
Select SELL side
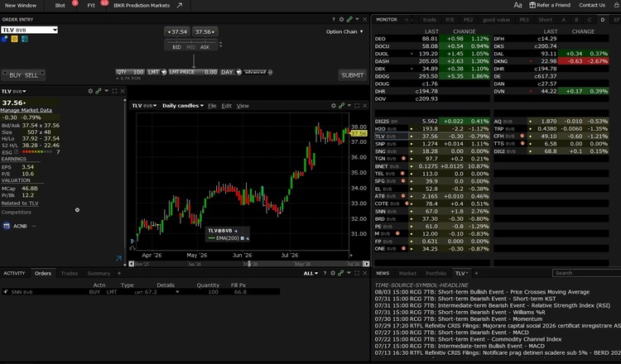point(31,75)
